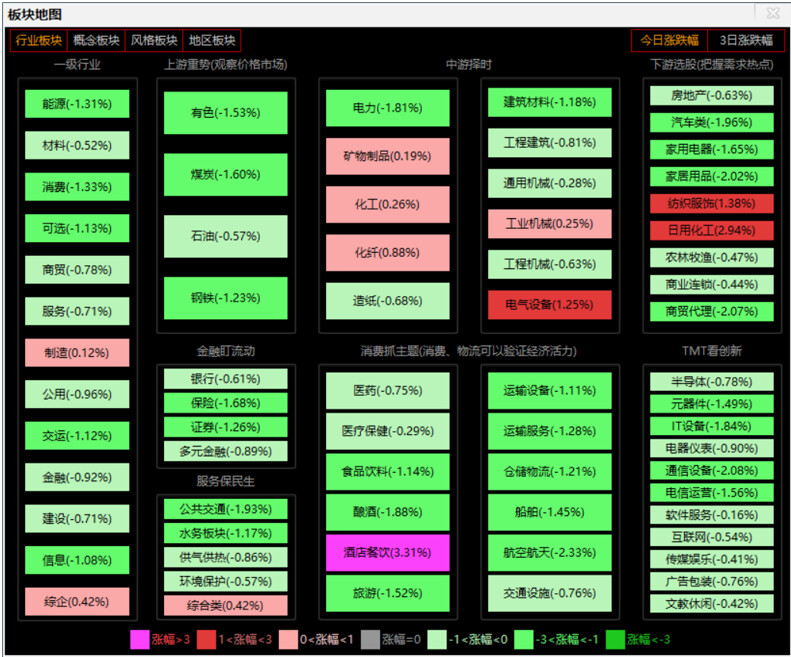Switch to 行业板块 tab
The image size is (791, 657).
pyautogui.click(x=39, y=40)
